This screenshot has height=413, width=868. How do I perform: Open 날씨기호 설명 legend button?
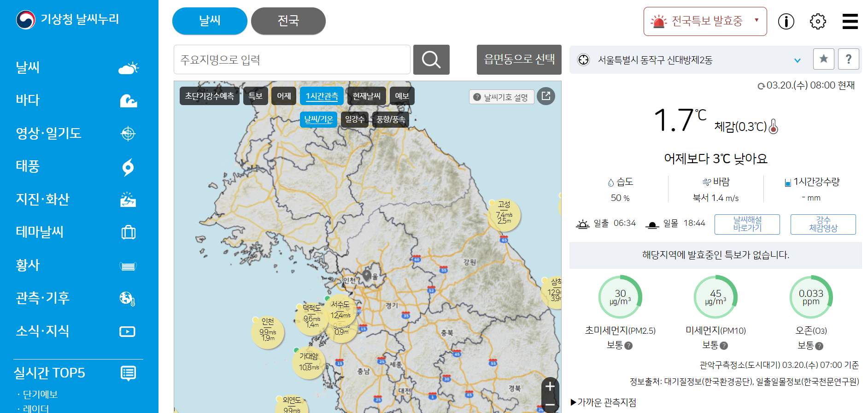[501, 97]
